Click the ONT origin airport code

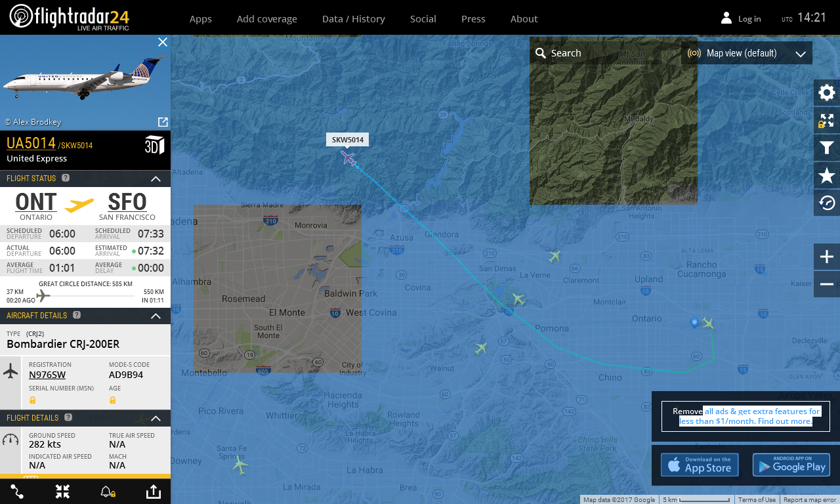36,201
